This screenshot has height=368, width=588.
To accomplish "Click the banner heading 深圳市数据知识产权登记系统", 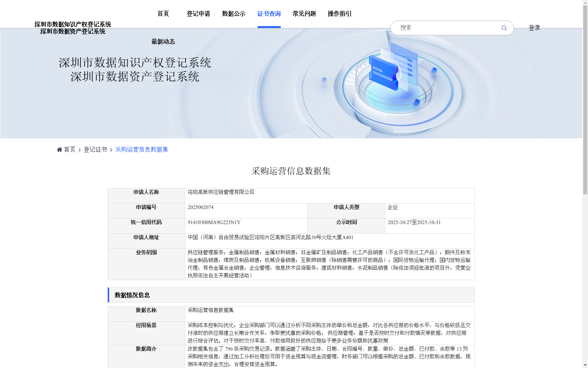I will 135,63.
